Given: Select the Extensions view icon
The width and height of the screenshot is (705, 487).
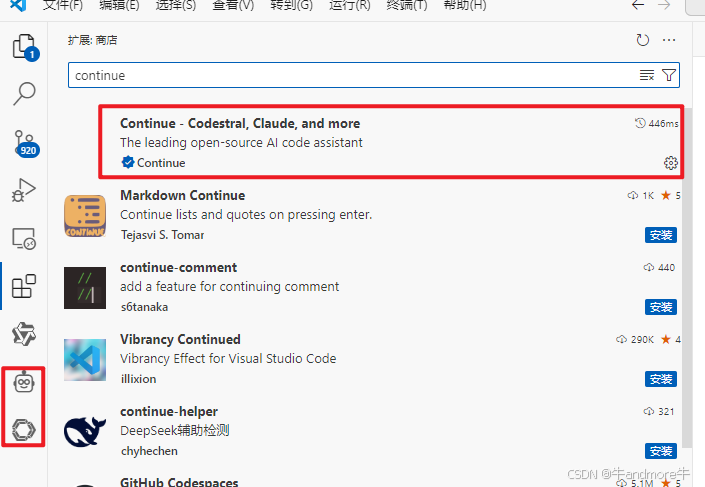Looking at the screenshot, I should click(x=24, y=286).
